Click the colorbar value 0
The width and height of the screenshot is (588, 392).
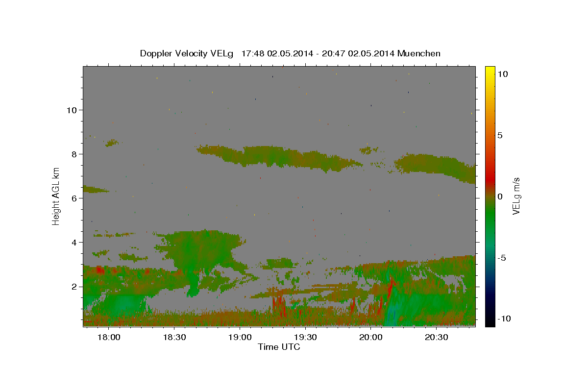point(500,196)
